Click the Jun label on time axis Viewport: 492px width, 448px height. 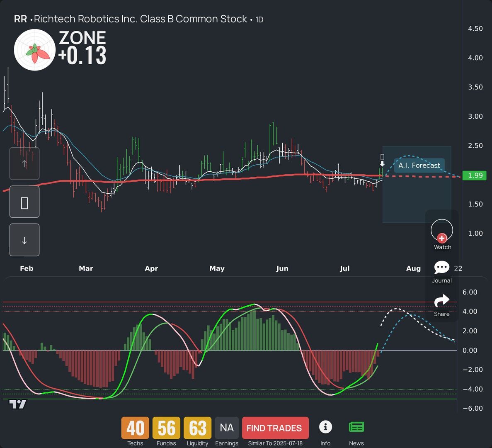pos(282,268)
